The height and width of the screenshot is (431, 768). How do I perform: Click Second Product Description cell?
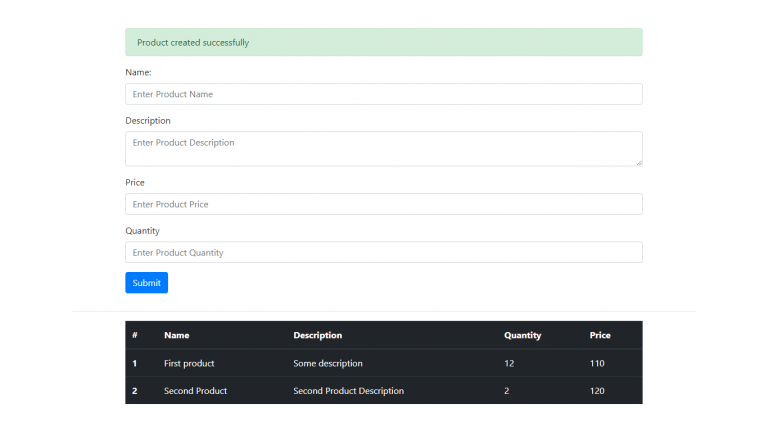point(349,391)
